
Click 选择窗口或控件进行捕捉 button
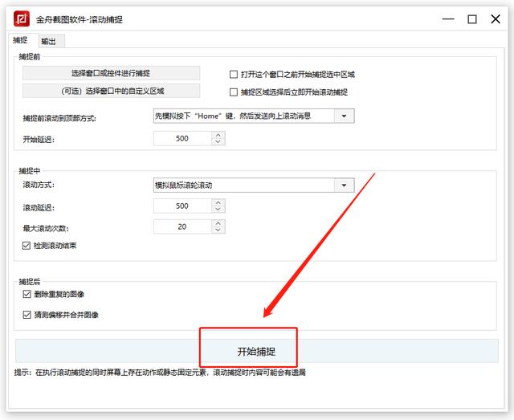tap(111, 73)
